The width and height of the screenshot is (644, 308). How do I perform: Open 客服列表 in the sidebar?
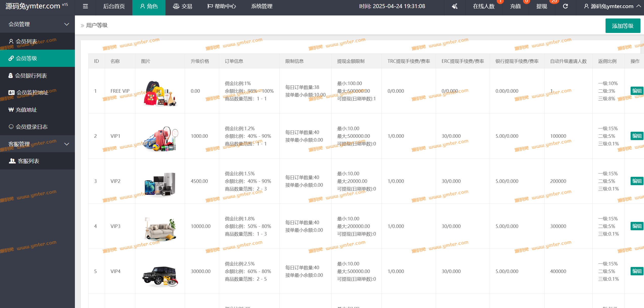pyautogui.click(x=37, y=161)
